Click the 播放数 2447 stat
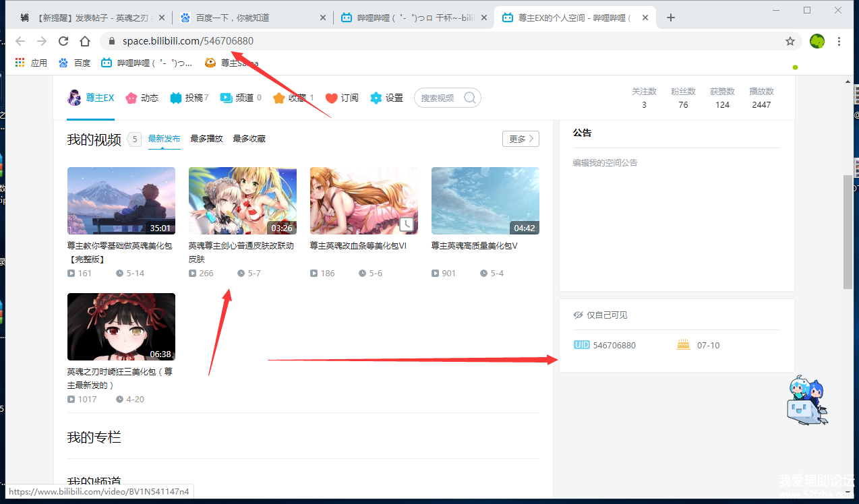 [x=761, y=98]
